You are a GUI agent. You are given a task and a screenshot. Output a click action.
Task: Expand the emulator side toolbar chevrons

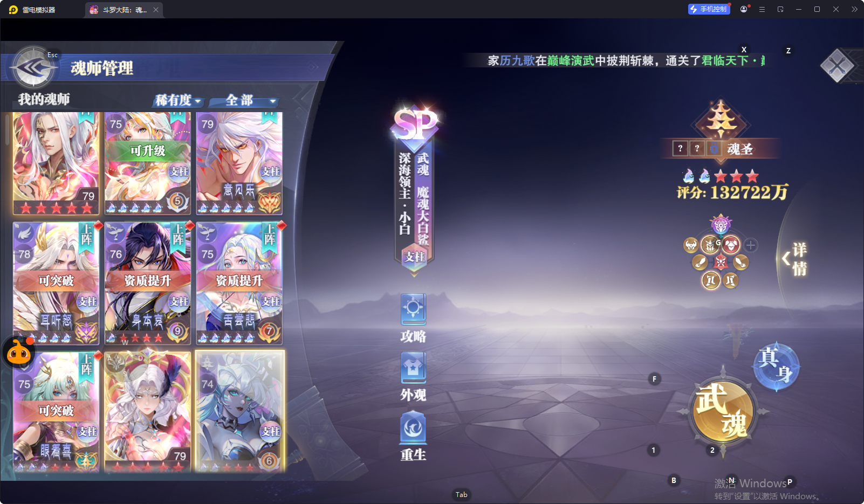854,9
